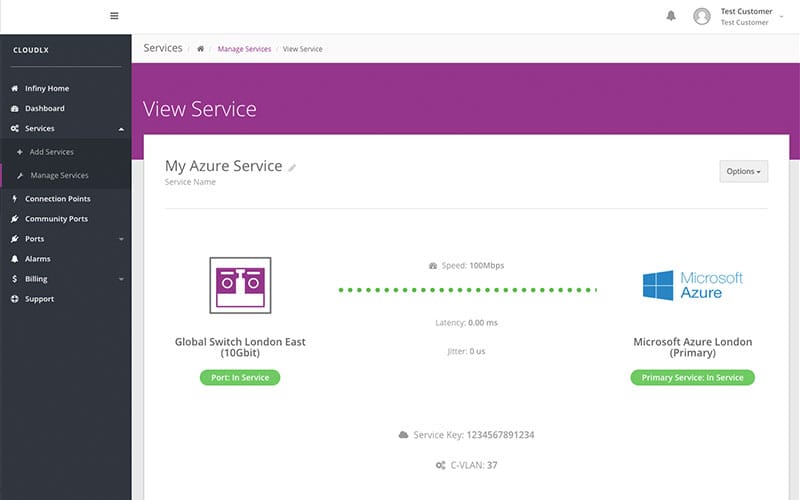
Task: Collapse the Services sidebar section
Action: click(65, 129)
